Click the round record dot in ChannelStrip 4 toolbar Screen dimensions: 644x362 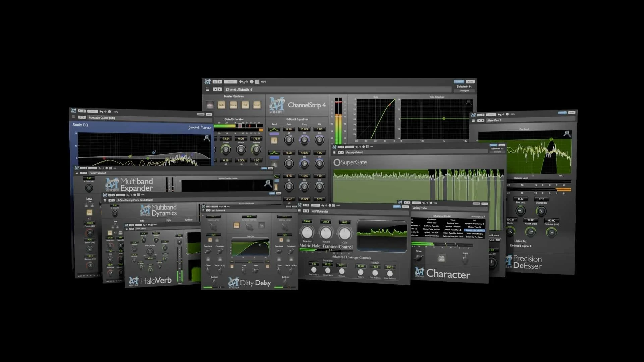[252, 82]
